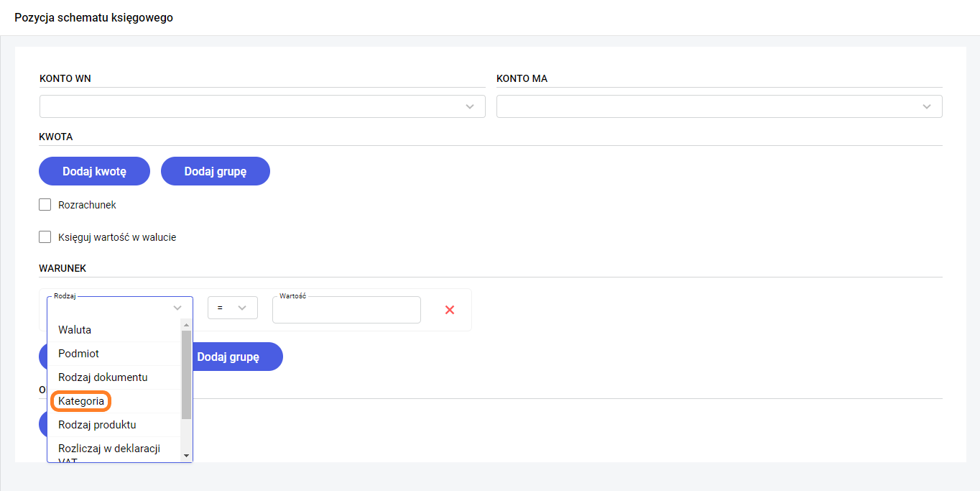This screenshot has height=491, width=980.
Task: Tick the Księguj wartość w walucie checkbox
Action: click(45, 237)
